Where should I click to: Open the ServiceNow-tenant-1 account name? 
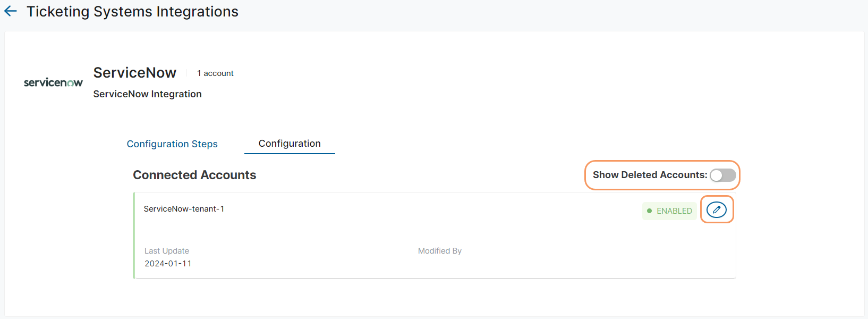184,209
